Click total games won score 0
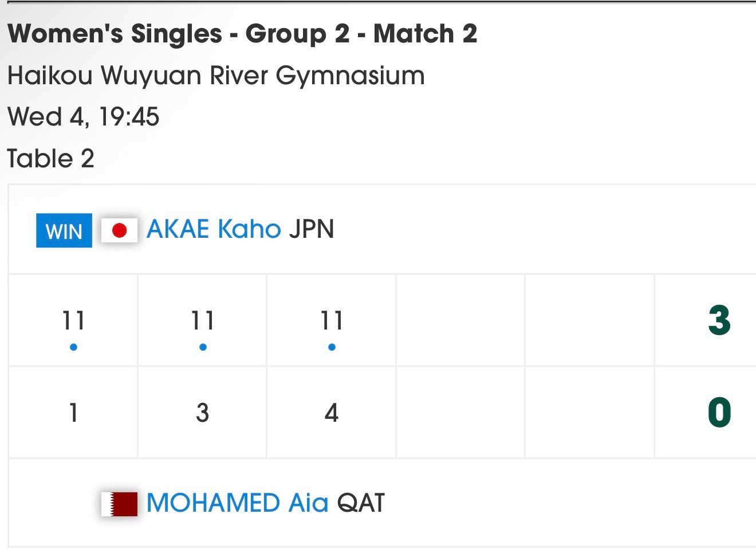756x553 pixels. tap(719, 413)
